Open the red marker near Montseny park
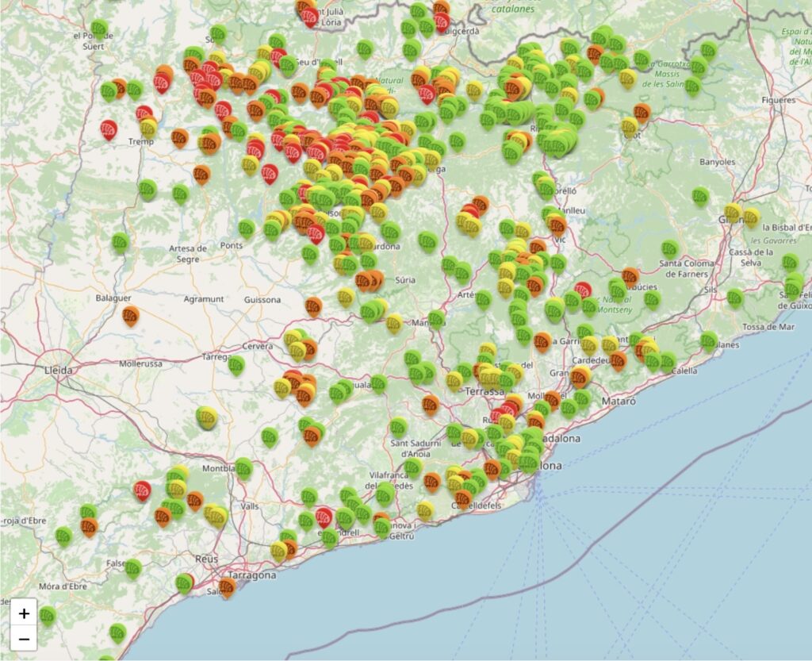This screenshot has height=661, width=812. 583,290
